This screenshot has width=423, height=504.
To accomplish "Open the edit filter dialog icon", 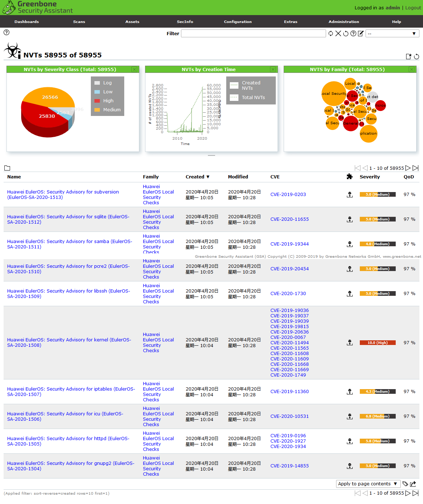I will point(361,33).
